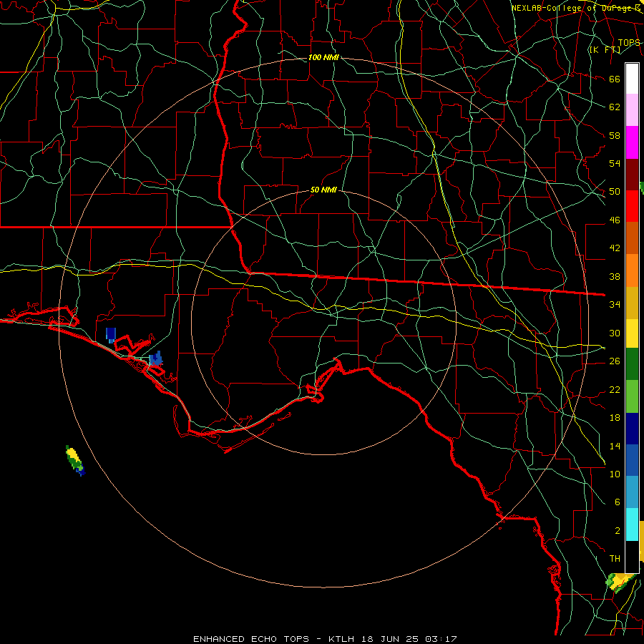Click the yellow-green echo by the legend's base

[620, 582]
